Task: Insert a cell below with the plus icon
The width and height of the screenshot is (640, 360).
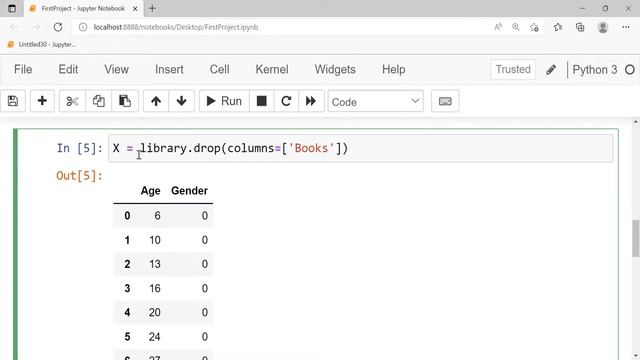Action: click(x=42, y=101)
